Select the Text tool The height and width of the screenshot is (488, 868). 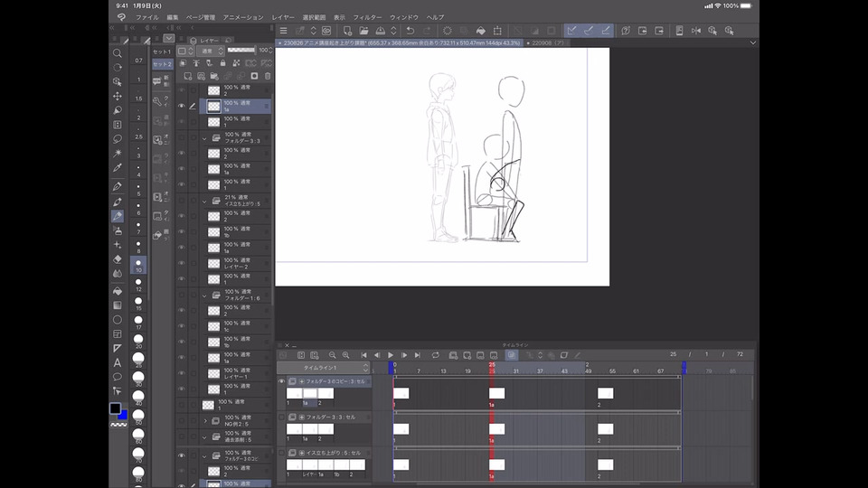click(x=117, y=362)
